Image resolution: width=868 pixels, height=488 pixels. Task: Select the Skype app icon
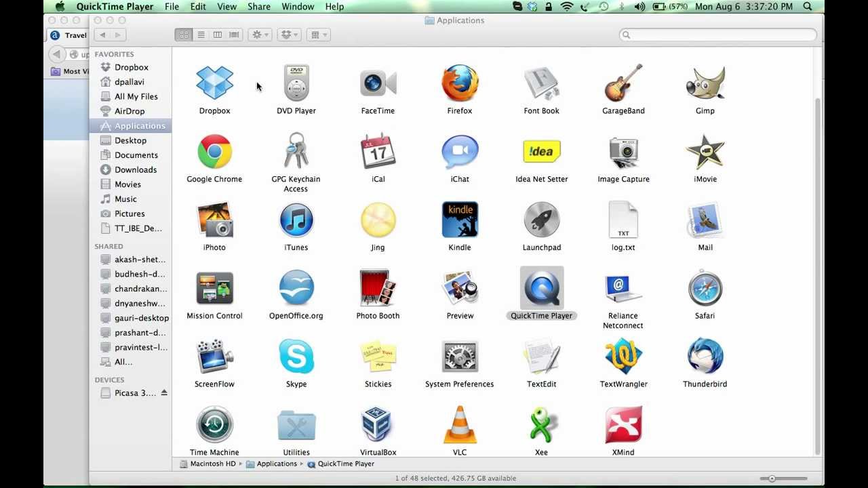click(296, 357)
